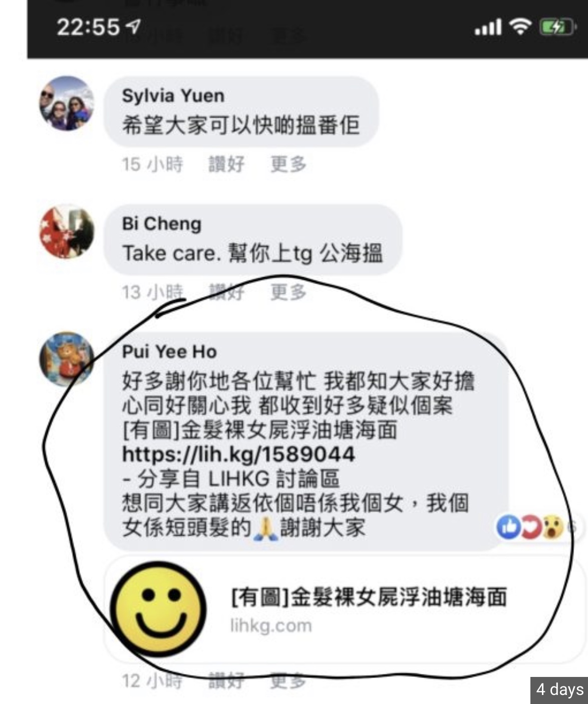Like Bi Cheng's comment with 讚好
The height and width of the screenshot is (704, 588).
tap(226, 292)
